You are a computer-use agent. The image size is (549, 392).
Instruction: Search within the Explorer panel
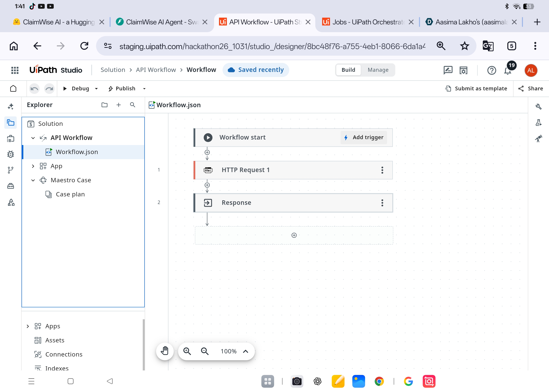[x=133, y=105]
